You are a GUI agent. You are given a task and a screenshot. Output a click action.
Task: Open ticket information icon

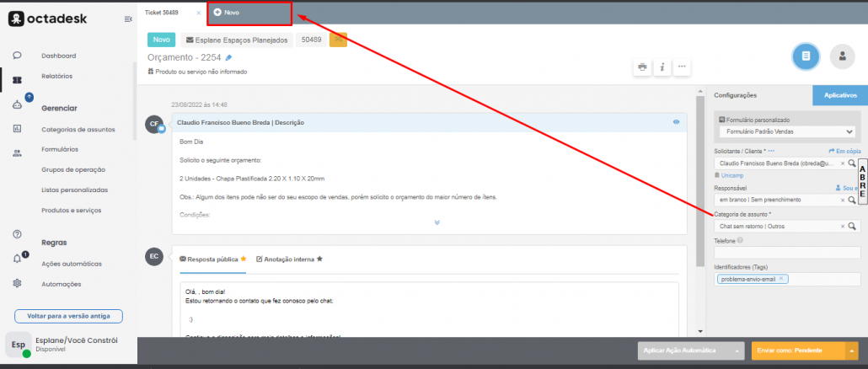click(662, 67)
